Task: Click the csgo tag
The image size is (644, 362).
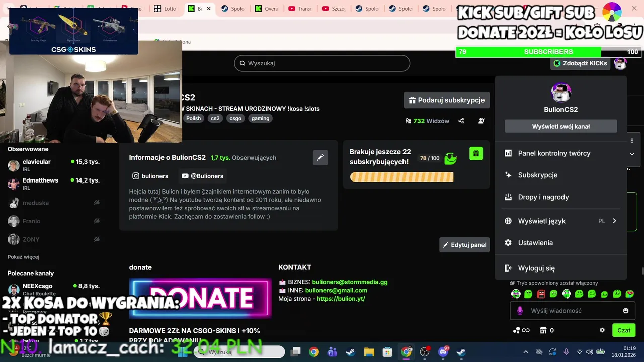Action: (235, 118)
